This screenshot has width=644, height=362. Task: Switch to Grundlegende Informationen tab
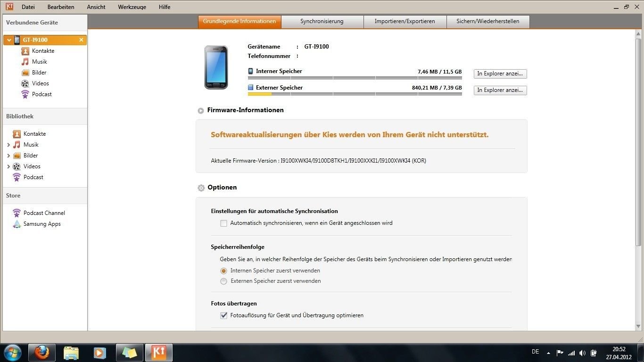coord(239,22)
